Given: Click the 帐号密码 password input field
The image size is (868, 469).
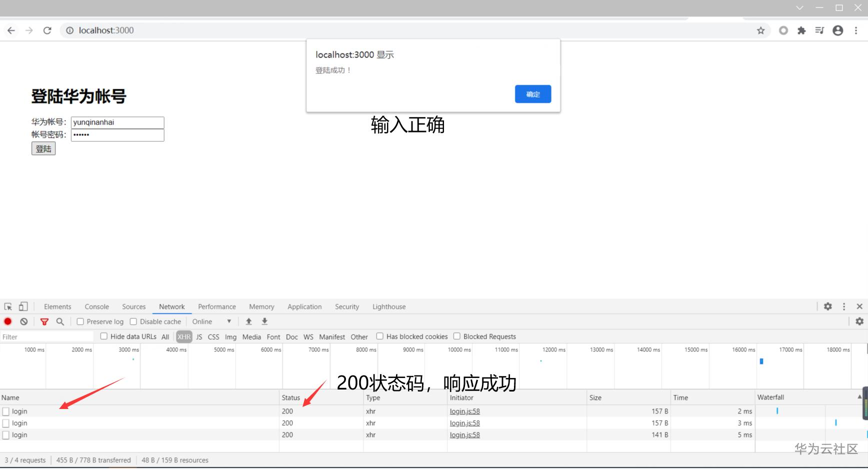Looking at the screenshot, I should pyautogui.click(x=117, y=135).
